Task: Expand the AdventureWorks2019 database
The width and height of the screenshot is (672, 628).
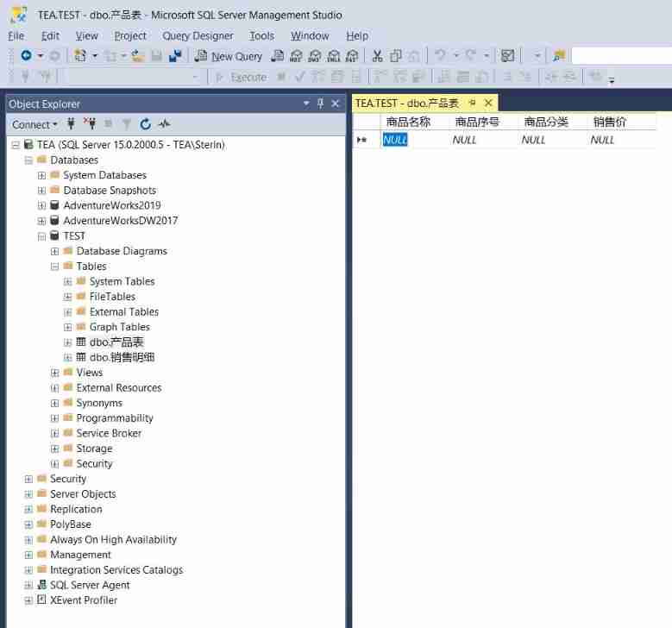Action: pos(41,206)
